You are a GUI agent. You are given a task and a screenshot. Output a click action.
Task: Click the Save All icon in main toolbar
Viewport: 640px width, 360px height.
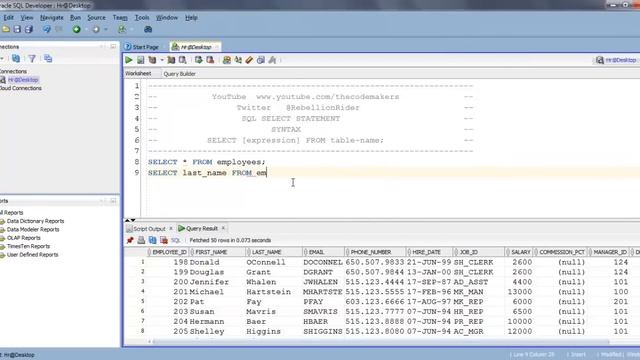click(x=29, y=29)
